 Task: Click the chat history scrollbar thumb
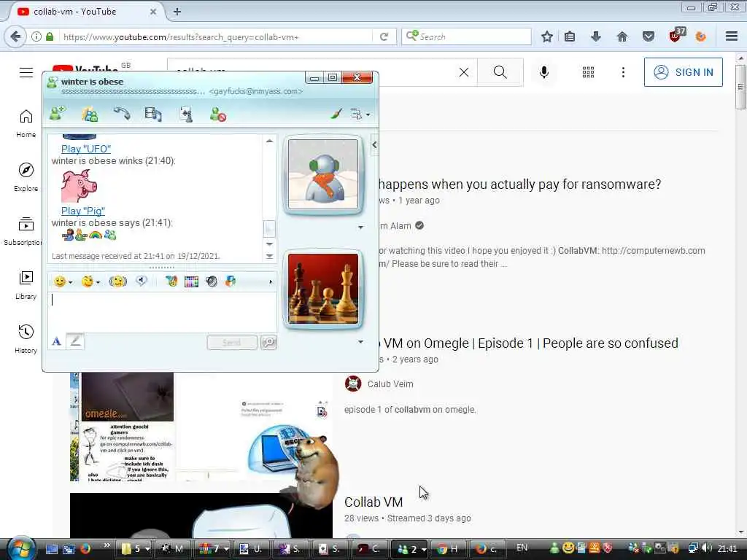(x=269, y=228)
